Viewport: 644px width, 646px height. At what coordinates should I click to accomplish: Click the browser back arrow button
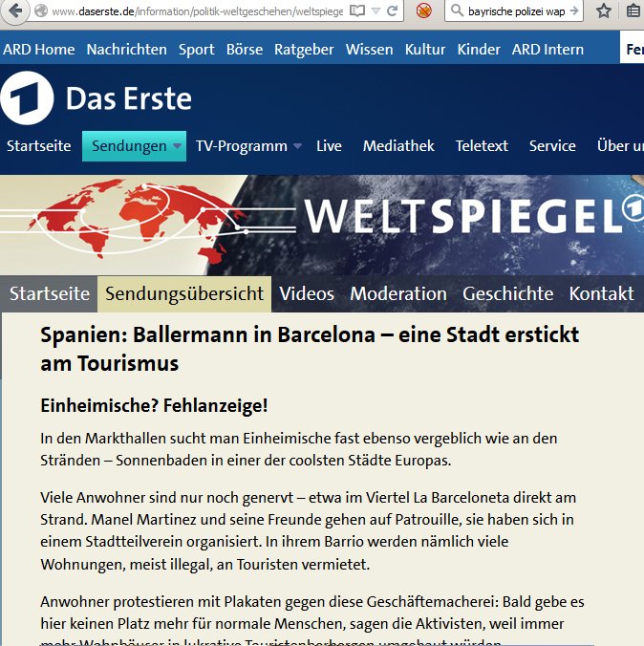point(15,11)
